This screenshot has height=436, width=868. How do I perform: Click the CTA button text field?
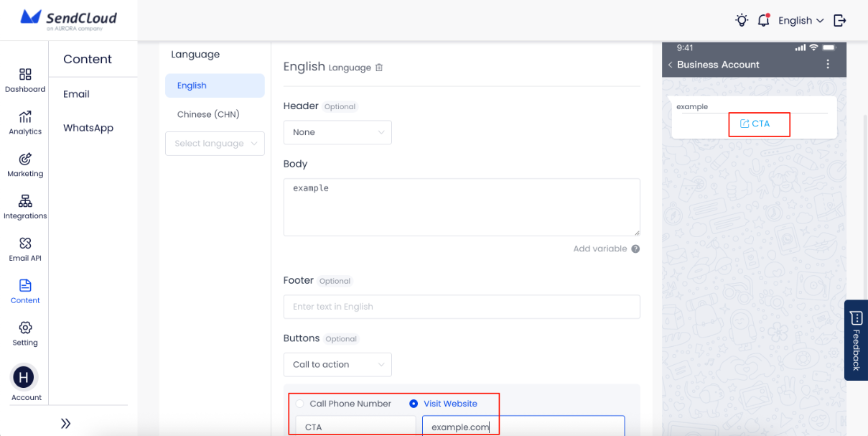coord(355,426)
